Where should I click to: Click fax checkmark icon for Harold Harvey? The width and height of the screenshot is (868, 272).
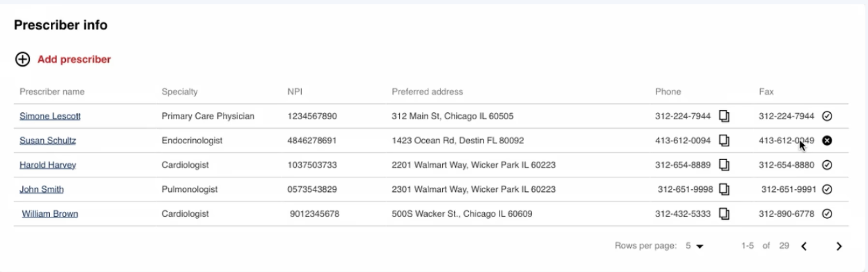click(827, 165)
